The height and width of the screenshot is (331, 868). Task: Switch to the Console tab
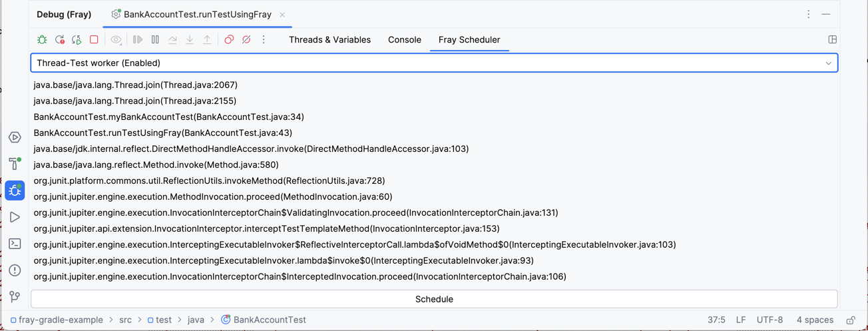tap(405, 40)
